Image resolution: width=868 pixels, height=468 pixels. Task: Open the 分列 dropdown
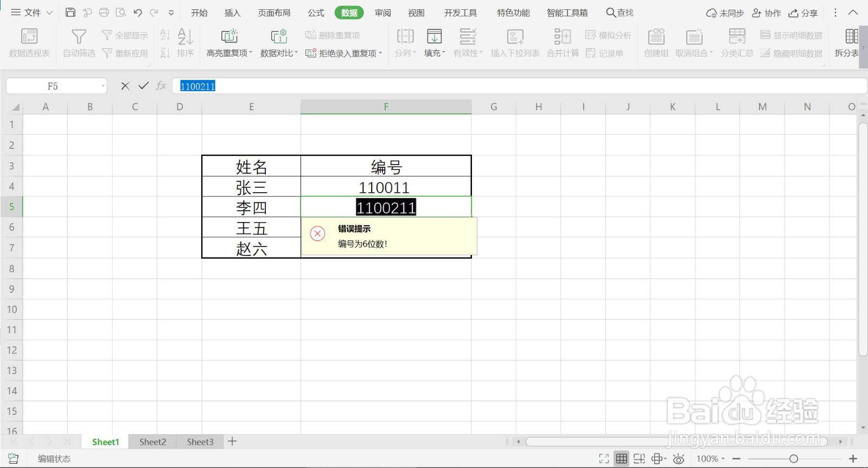pyautogui.click(x=405, y=53)
